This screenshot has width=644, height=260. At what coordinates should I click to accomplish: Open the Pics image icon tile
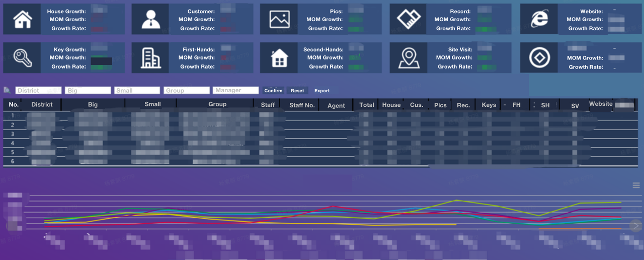click(279, 20)
